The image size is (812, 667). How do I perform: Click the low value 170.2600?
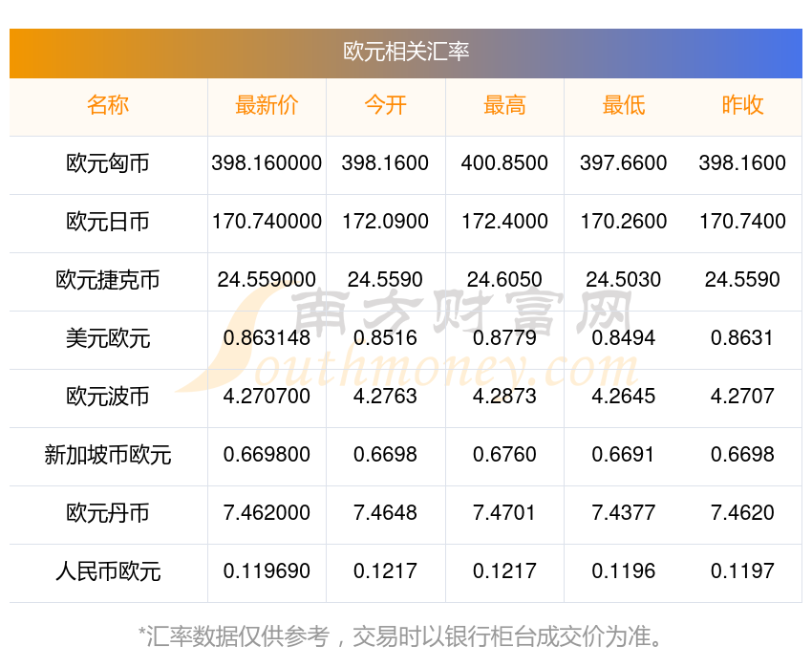(624, 222)
